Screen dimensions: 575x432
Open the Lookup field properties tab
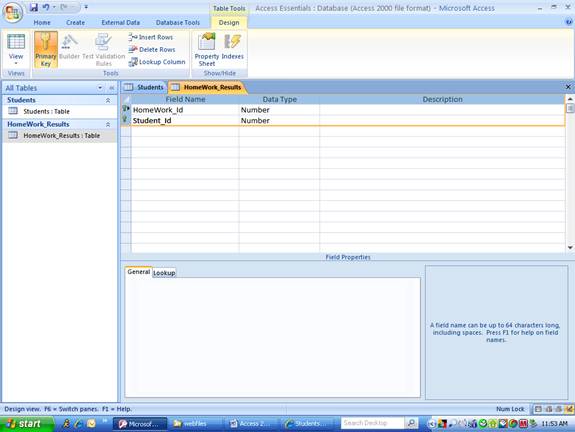(164, 273)
